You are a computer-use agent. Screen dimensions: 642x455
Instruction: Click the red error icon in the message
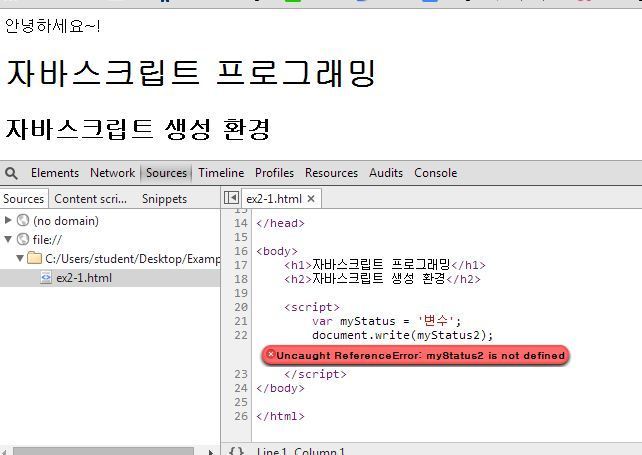click(270, 355)
